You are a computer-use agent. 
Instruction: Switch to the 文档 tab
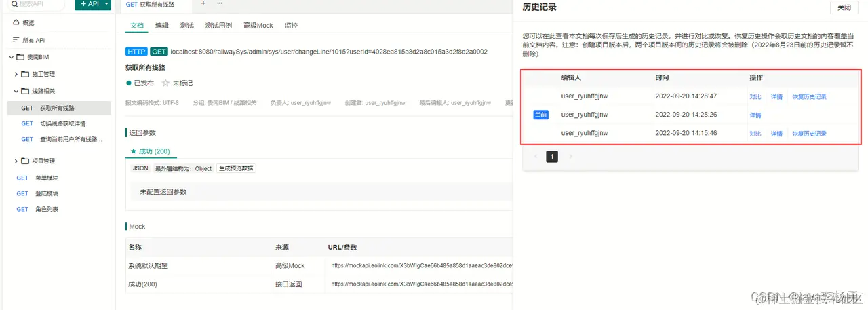(136, 25)
